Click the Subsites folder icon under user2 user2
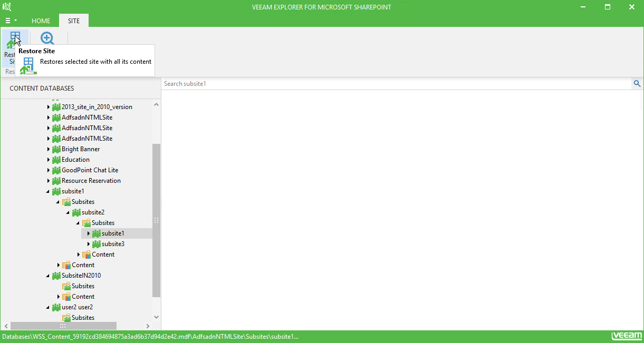The image size is (644, 343). click(x=66, y=318)
